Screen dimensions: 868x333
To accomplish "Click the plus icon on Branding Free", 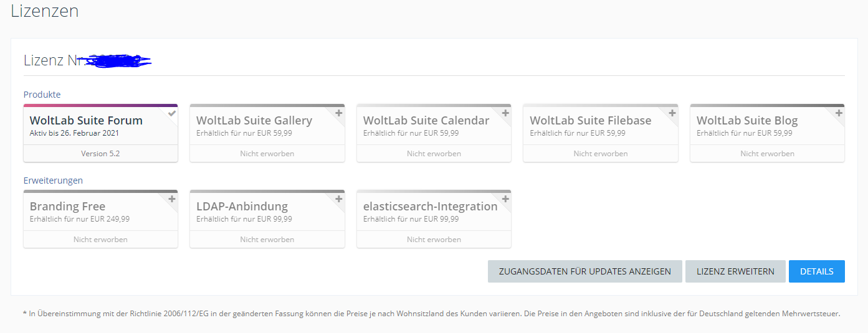I will click(x=172, y=199).
